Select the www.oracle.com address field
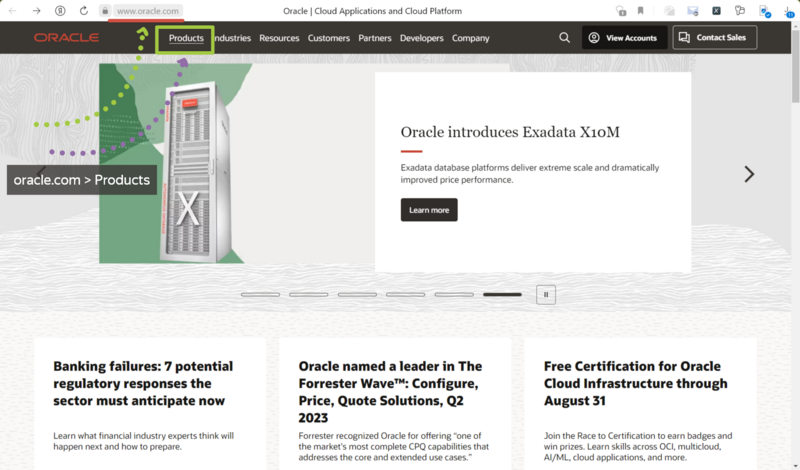 point(147,11)
